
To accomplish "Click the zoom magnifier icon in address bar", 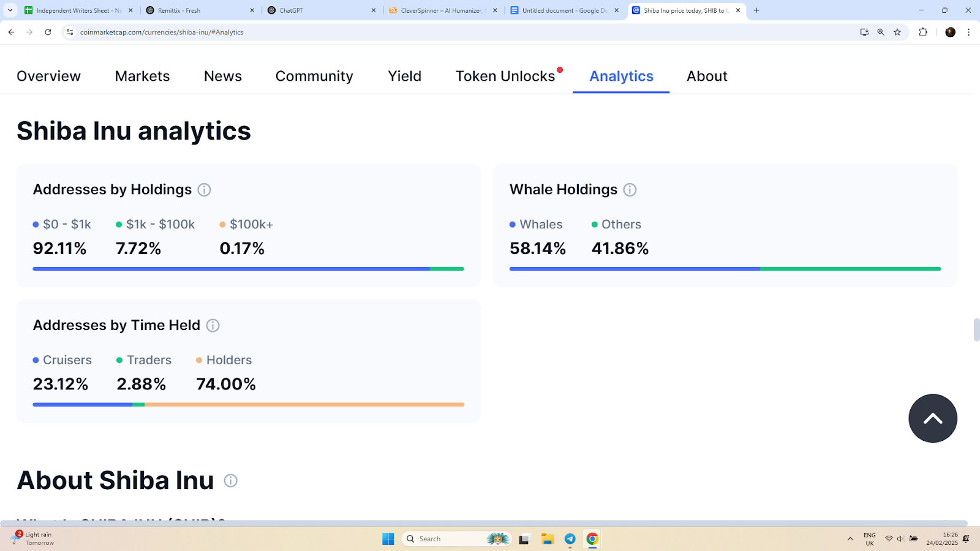I will click(881, 32).
